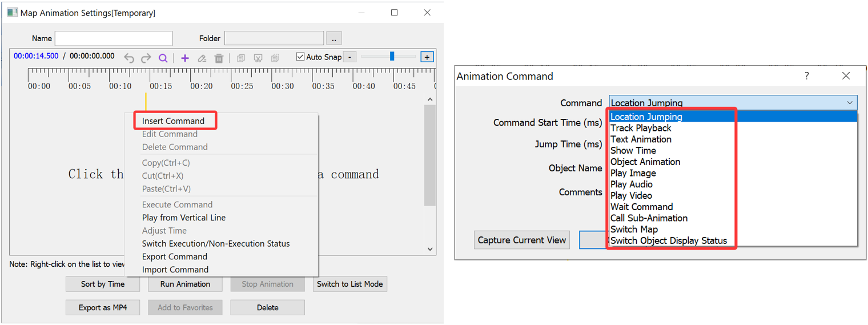The width and height of the screenshot is (868, 325).
Task: Click the trash delete-command icon
Action: [x=219, y=58]
